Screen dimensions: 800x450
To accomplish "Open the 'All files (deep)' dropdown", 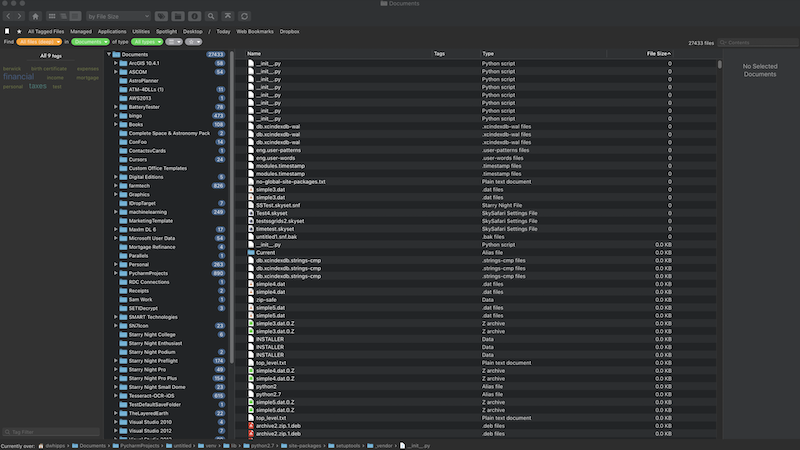I will coord(39,42).
